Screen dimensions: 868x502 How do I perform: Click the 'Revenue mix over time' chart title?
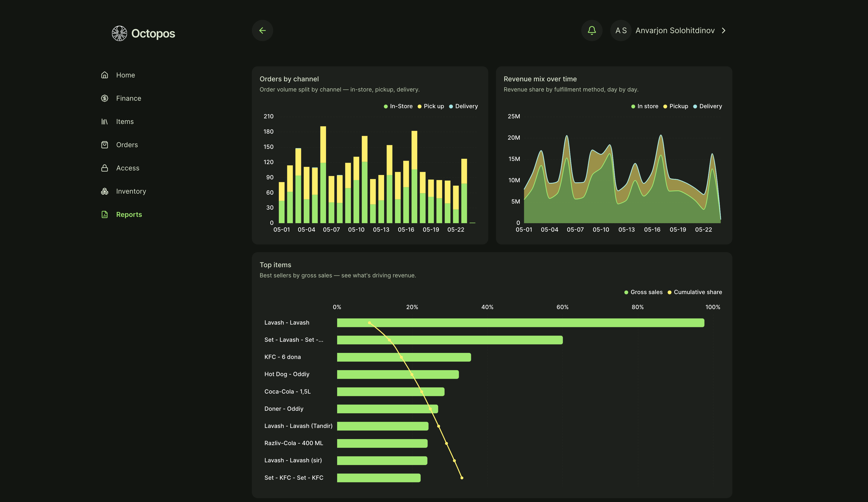pyautogui.click(x=540, y=79)
